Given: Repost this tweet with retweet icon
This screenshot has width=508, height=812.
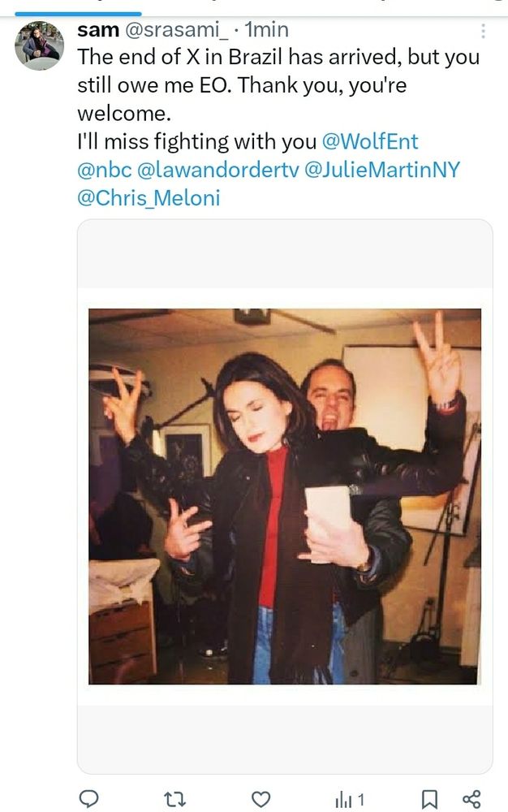Looking at the screenshot, I should (174, 799).
